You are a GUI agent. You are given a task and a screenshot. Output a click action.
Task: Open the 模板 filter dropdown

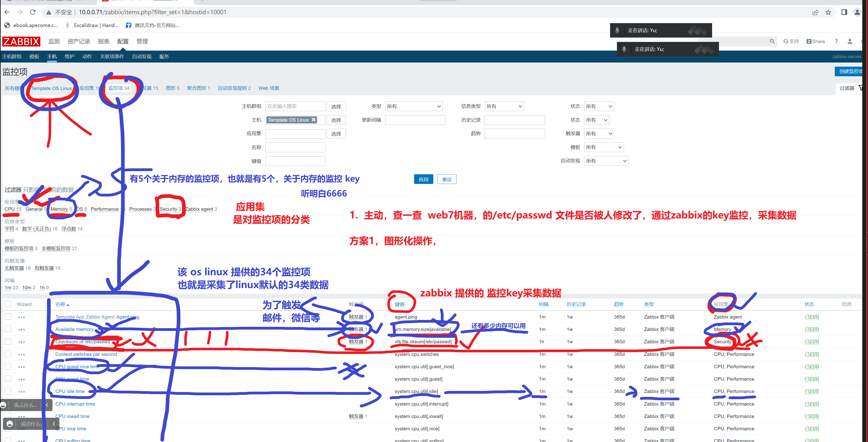pos(603,147)
